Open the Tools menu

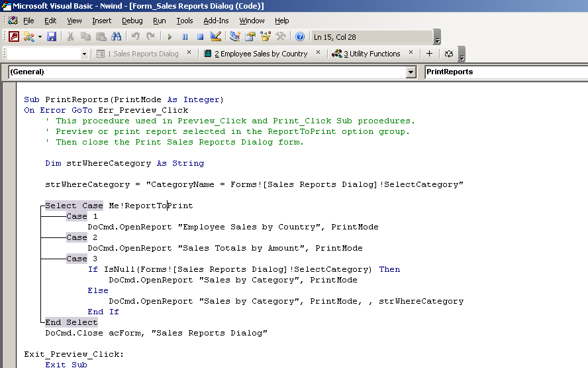(x=185, y=21)
